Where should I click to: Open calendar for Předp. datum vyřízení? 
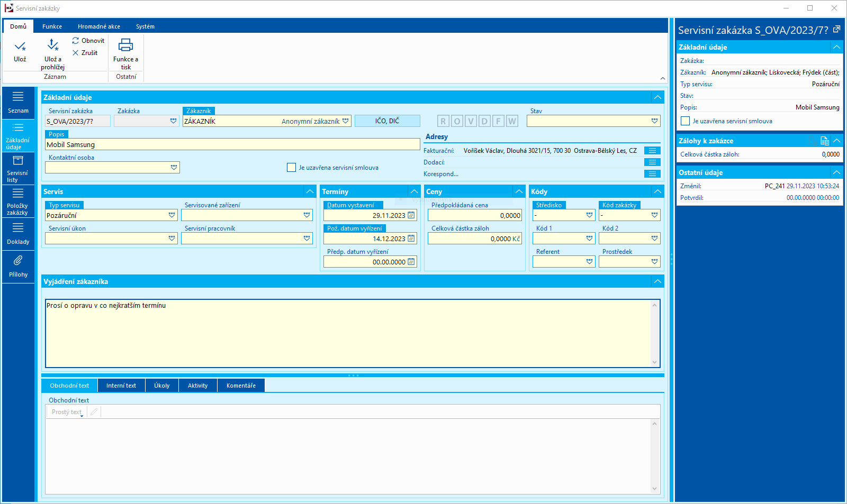(x=411, y=262)
